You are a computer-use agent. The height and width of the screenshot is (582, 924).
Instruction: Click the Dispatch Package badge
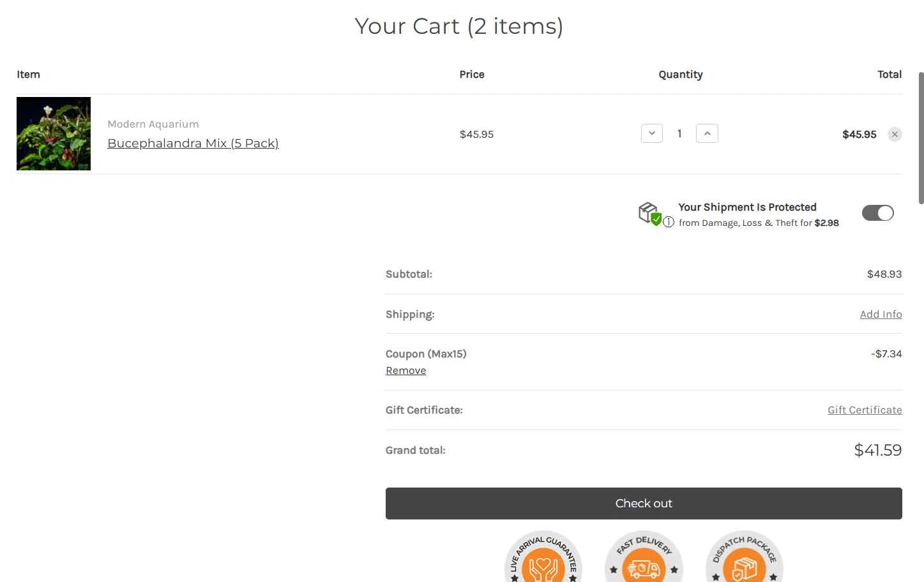(744, 557)
